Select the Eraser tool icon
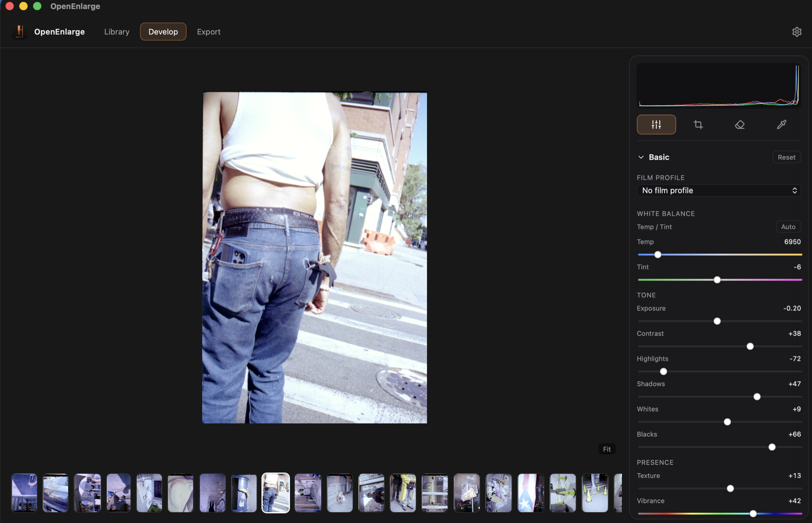812x523 pixels. (740, 125)
